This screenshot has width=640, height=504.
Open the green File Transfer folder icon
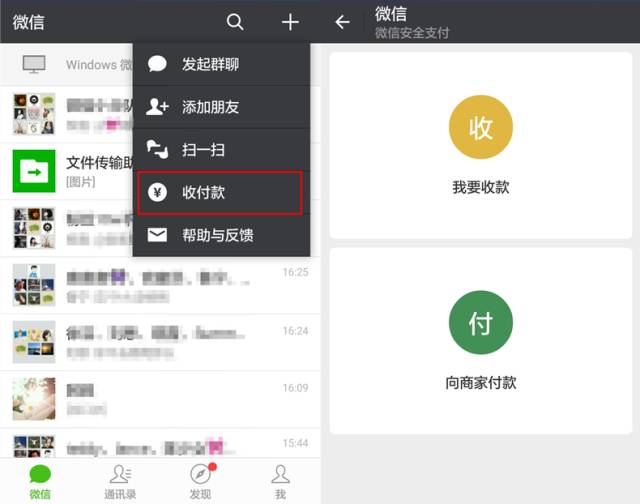[34, 171]
